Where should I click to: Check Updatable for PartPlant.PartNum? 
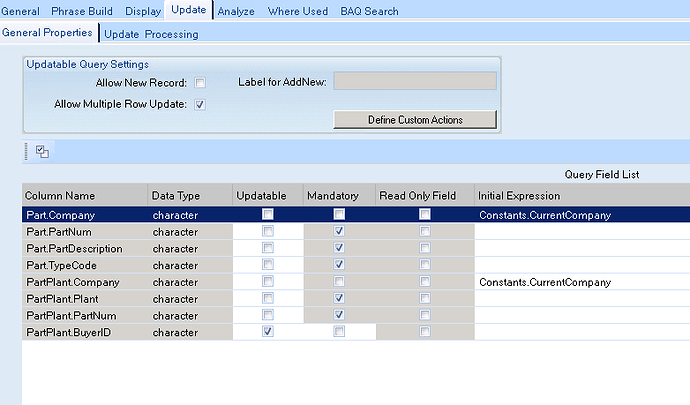tap(268, 315)
